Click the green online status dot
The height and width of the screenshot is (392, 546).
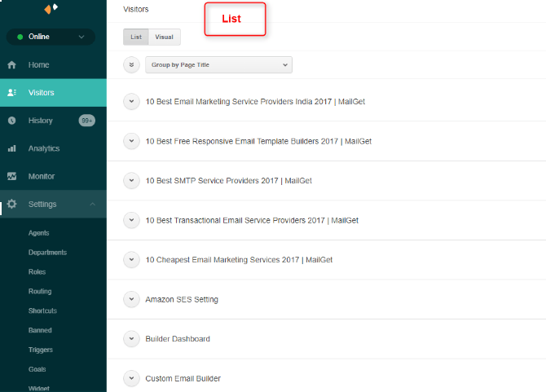20,37
